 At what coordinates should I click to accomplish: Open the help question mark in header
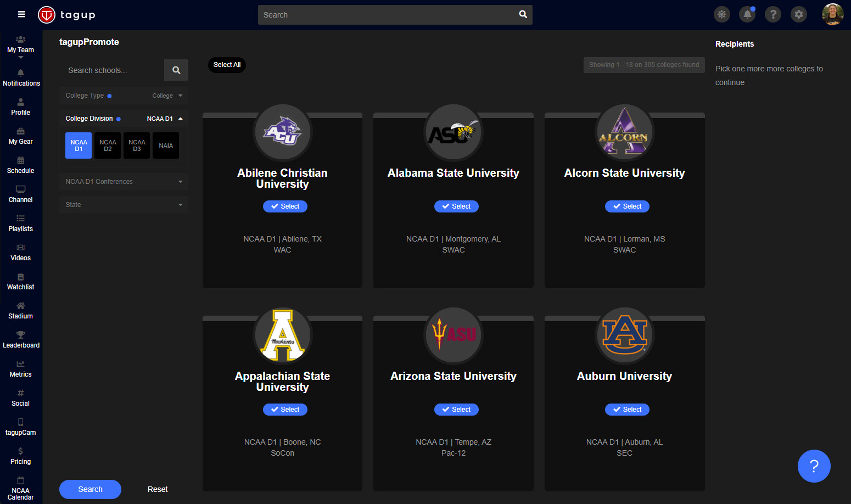click(x=773, y=15)
